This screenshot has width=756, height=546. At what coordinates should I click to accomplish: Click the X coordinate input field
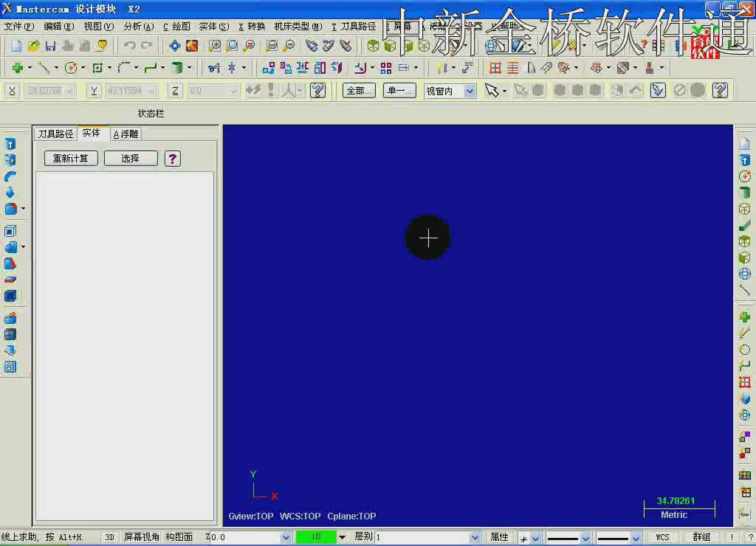pos(49,91)
